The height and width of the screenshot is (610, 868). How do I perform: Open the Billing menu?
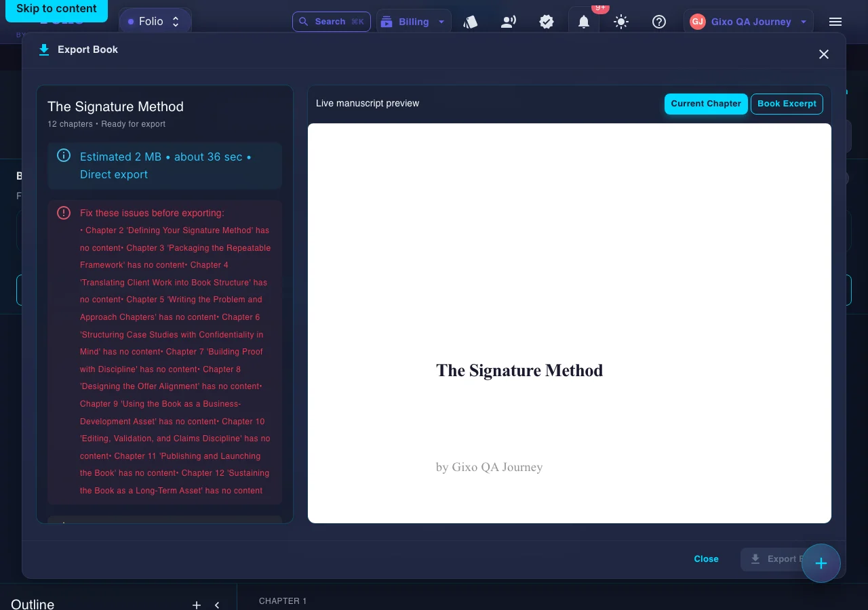click(414, 22)
